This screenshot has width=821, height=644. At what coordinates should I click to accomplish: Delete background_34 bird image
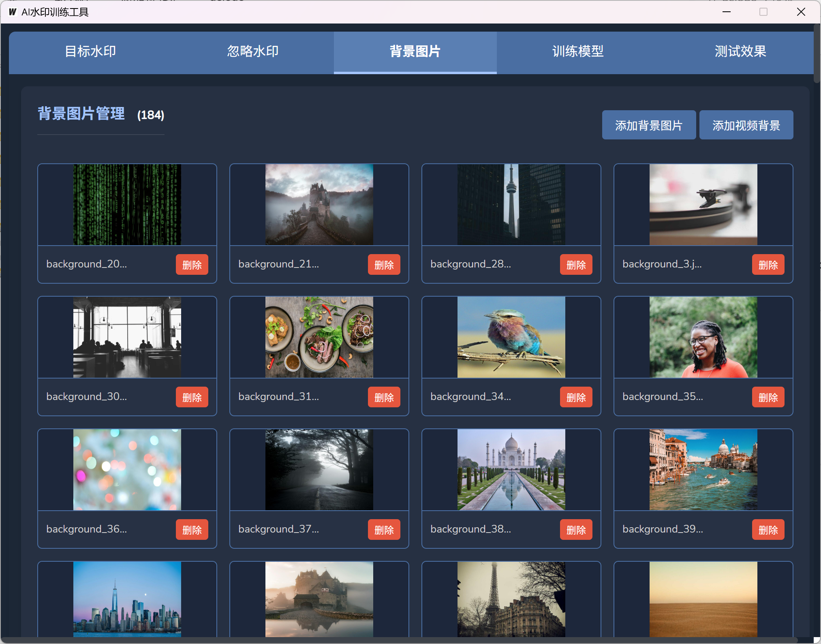(x=576, y=397)
